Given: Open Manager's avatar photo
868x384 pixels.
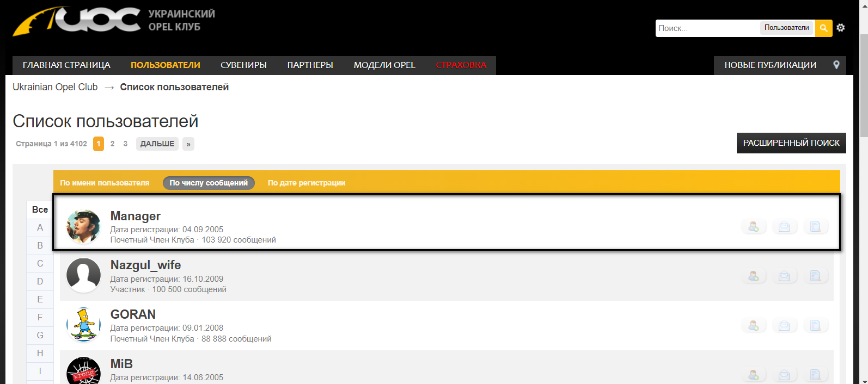Looking at the screenshot, I should point(83,226).
